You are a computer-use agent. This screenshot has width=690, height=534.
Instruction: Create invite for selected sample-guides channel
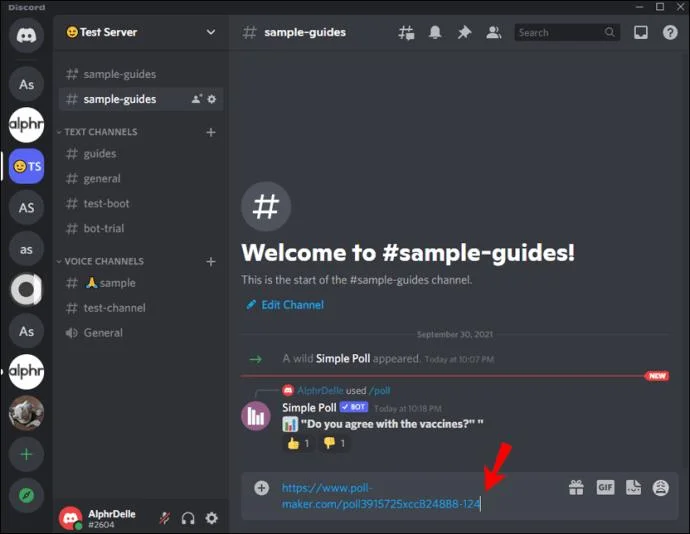click(196, 99)
